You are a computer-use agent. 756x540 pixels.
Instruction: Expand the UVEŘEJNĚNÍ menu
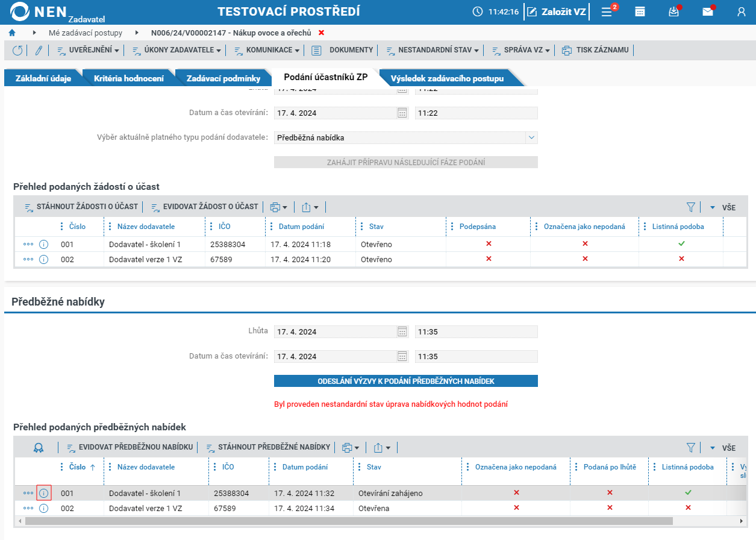(88, 50)
